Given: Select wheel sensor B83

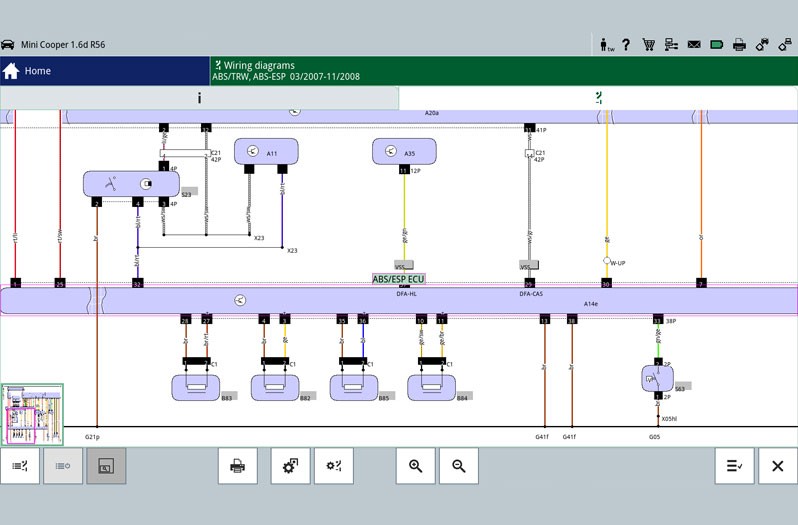Looking at the screenshot, I should (196, 388).
